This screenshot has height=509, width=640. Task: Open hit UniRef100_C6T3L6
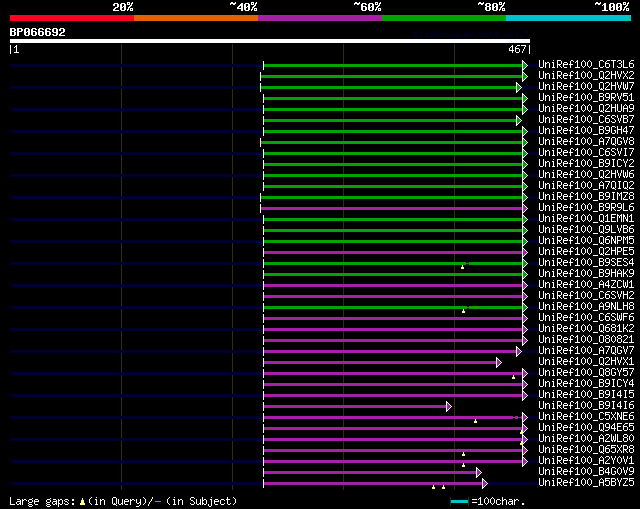(x=586, y=64)
